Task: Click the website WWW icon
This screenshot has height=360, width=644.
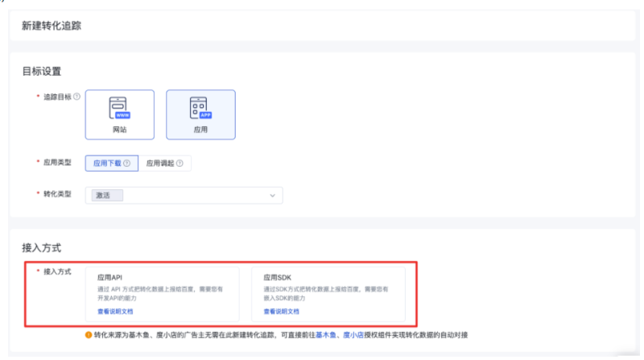Action: pos(119,108)
